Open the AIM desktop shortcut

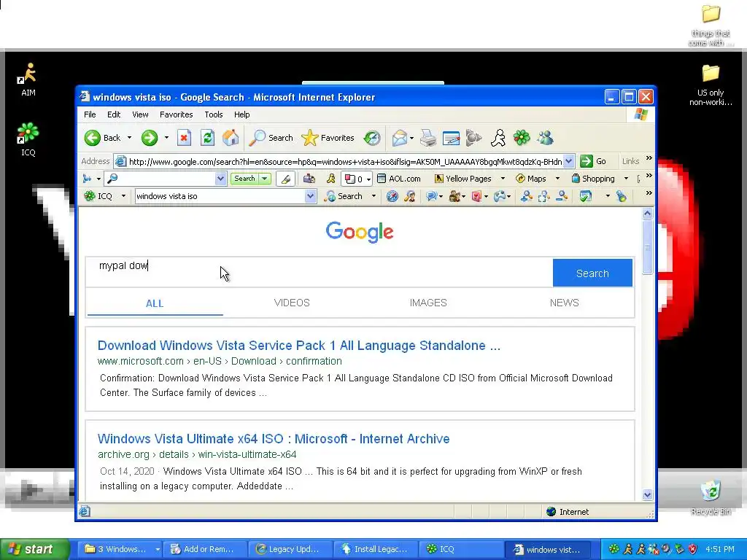pos(28,79)
